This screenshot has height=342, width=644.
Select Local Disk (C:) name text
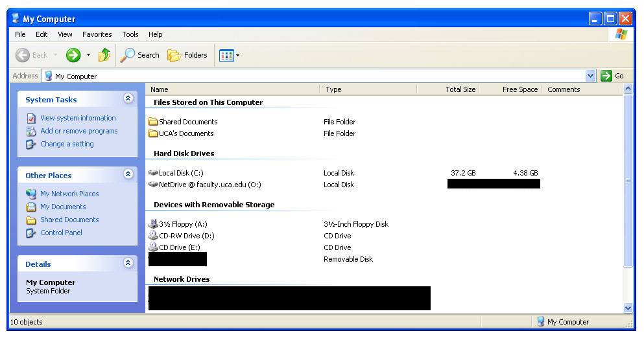tap(181, 173)
